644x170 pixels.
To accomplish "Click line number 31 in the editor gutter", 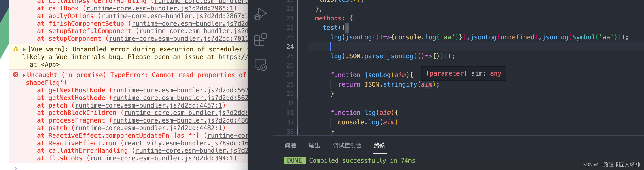I will click(290, 113).
